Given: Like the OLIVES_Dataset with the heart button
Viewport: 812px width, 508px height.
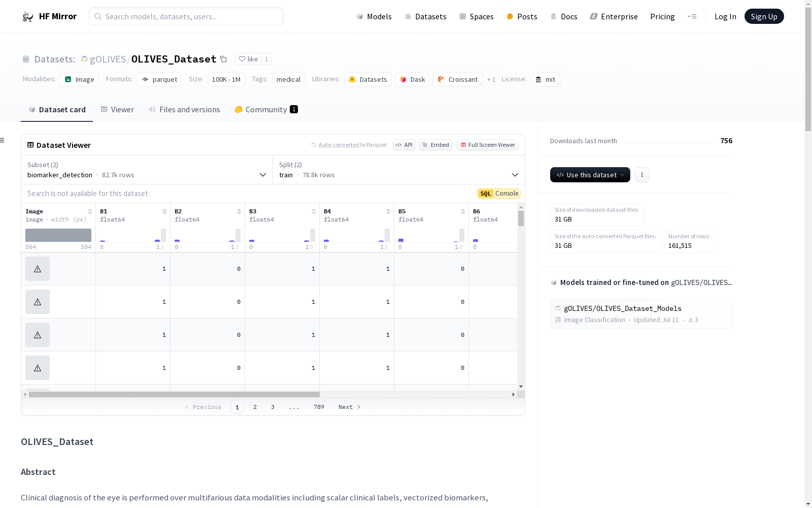Looking at the screenshot, I should [248, 59].
